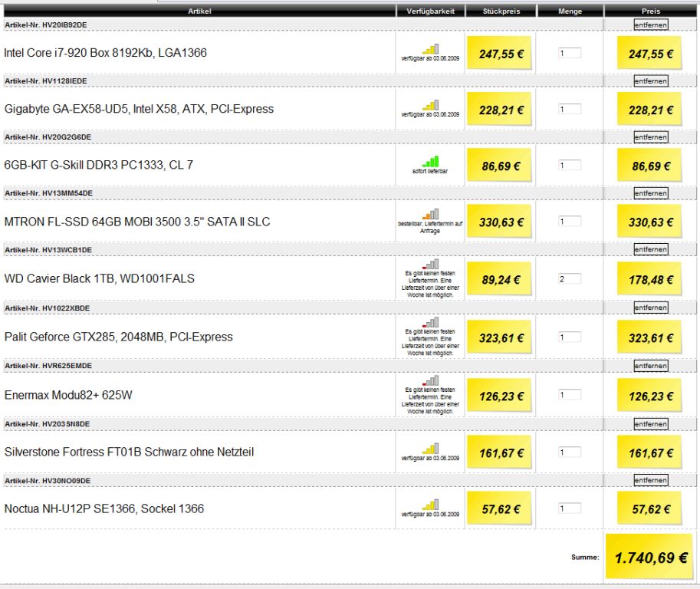This screenshot has height=589, width=700.
Task: Click Artikel-Nr. HV1128IEDE label
Action: point(45,81)
